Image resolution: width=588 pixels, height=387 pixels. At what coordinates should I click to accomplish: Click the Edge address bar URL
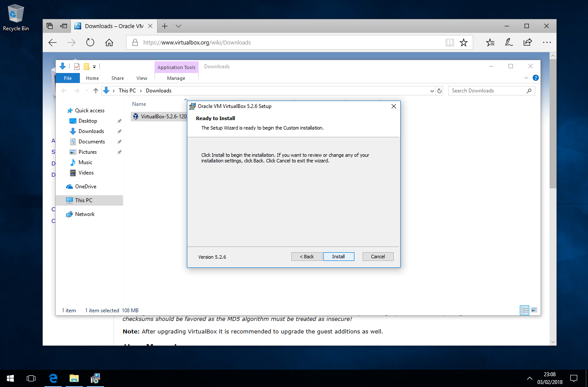pyautogui.click(x=197, y=43)
